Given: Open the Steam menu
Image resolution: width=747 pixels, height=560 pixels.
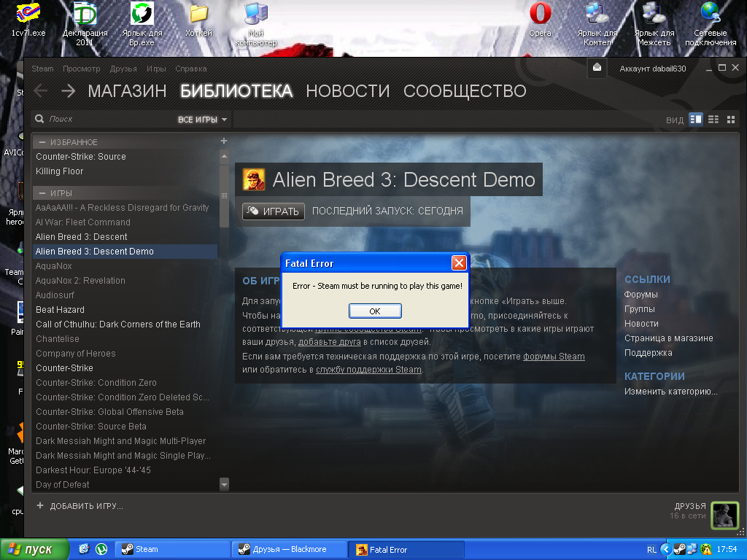Looking at the screenshot, I should click(42, 69).
